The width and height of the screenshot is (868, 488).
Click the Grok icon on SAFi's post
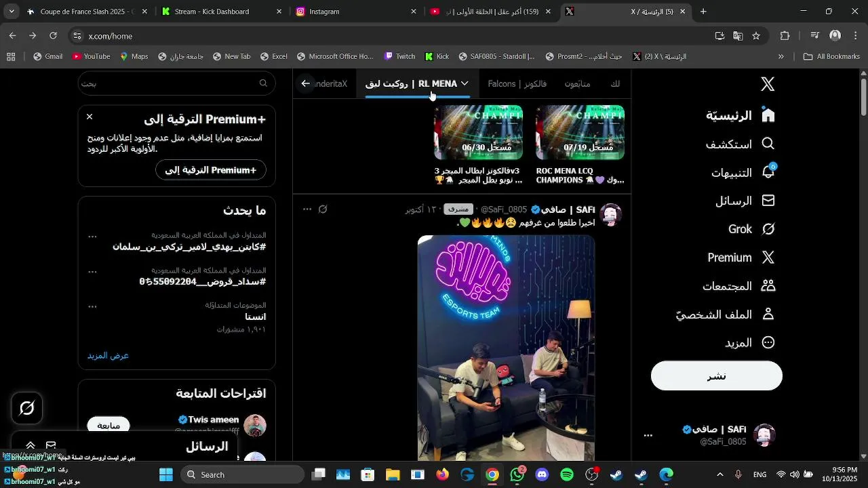(323, 209)
